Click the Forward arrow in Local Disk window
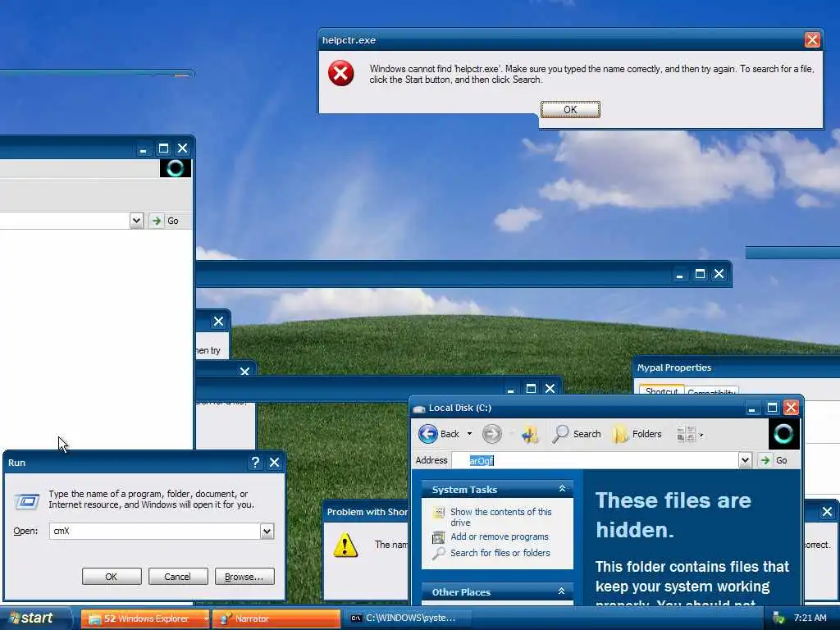Image resolution: width=840 pixels, height=630 pixels. tap(492, 434)
